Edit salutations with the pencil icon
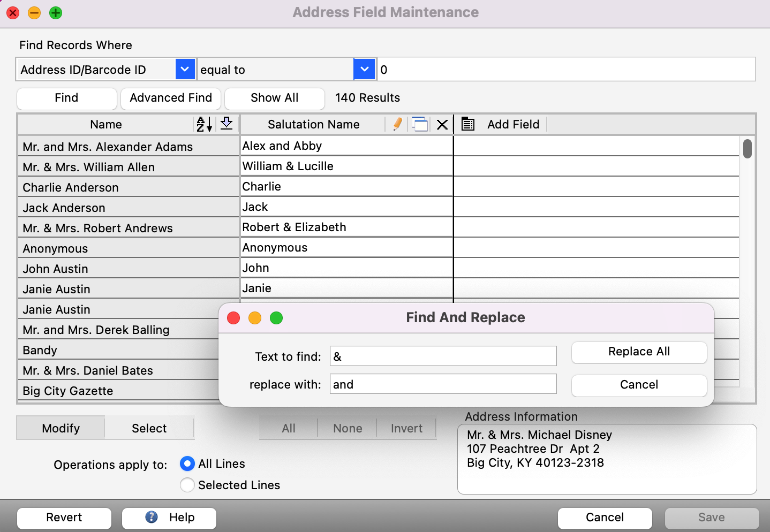The image size is (770, 532). [x=397, y=124]
